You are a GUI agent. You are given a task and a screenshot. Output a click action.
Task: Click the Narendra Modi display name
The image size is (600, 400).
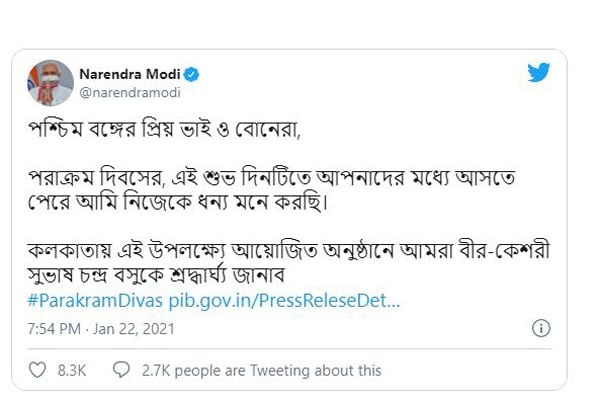pyautogui.click(x=135, y=73)
